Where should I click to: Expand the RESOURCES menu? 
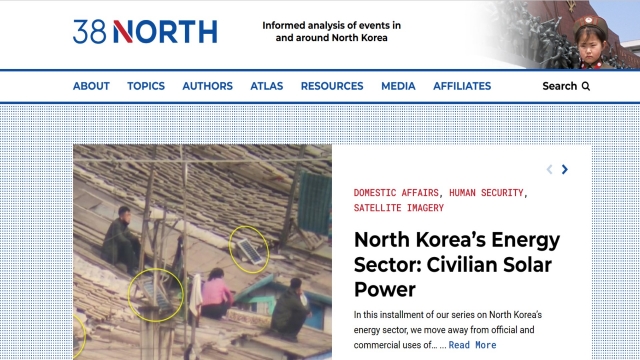tap(332, 86)
